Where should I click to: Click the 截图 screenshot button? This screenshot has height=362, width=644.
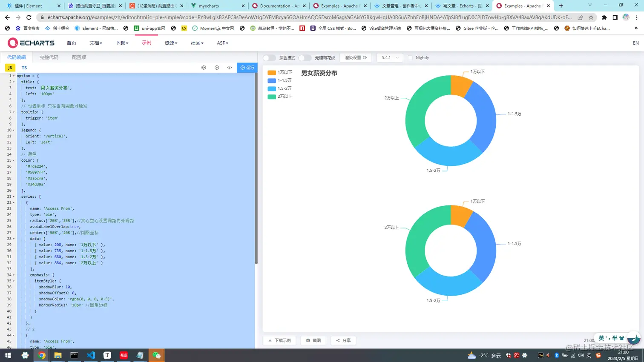coord(313,340)
